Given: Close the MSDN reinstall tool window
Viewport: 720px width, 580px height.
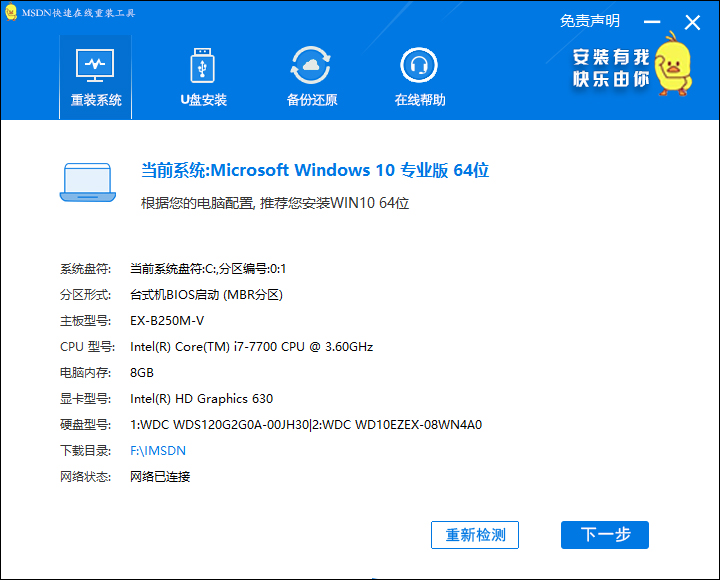Looking at the screenshot, I should point(692,22).
